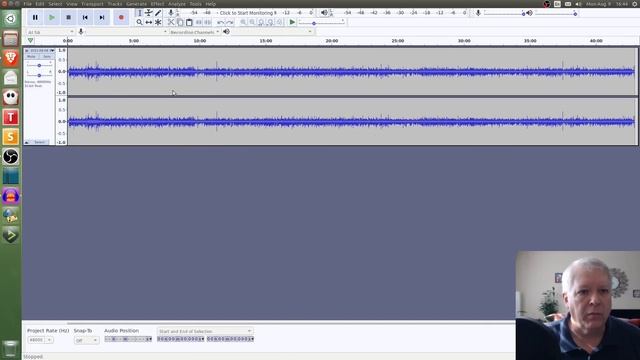Image resolution: width=640 pixels, height=360 pixels.
Task: Select the Envelope tool
Action: tap(149, 13)
